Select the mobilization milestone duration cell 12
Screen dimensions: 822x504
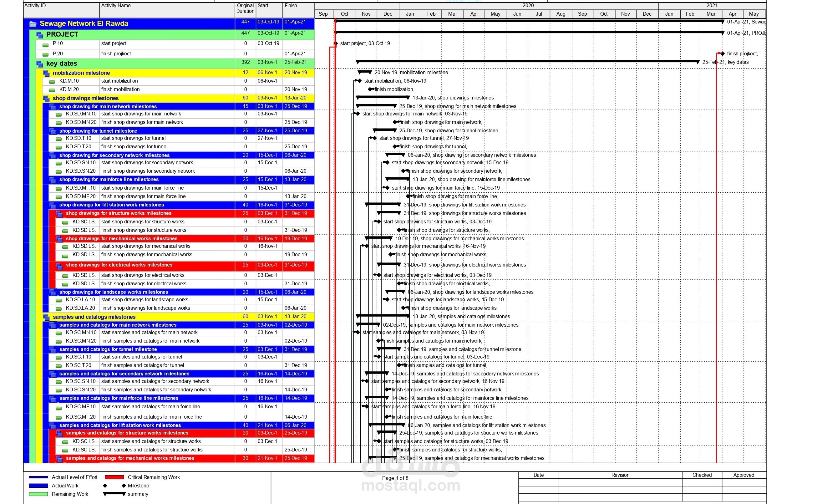(246, 73)
